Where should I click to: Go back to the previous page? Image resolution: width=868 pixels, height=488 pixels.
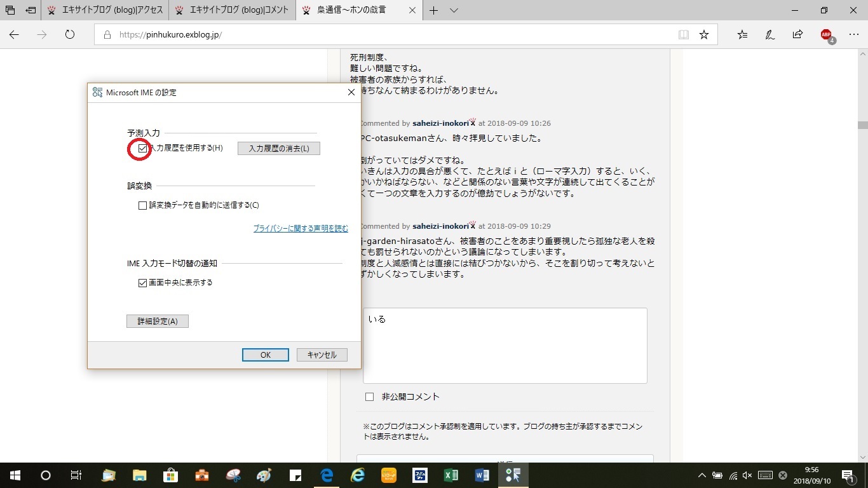coord(14,35)
